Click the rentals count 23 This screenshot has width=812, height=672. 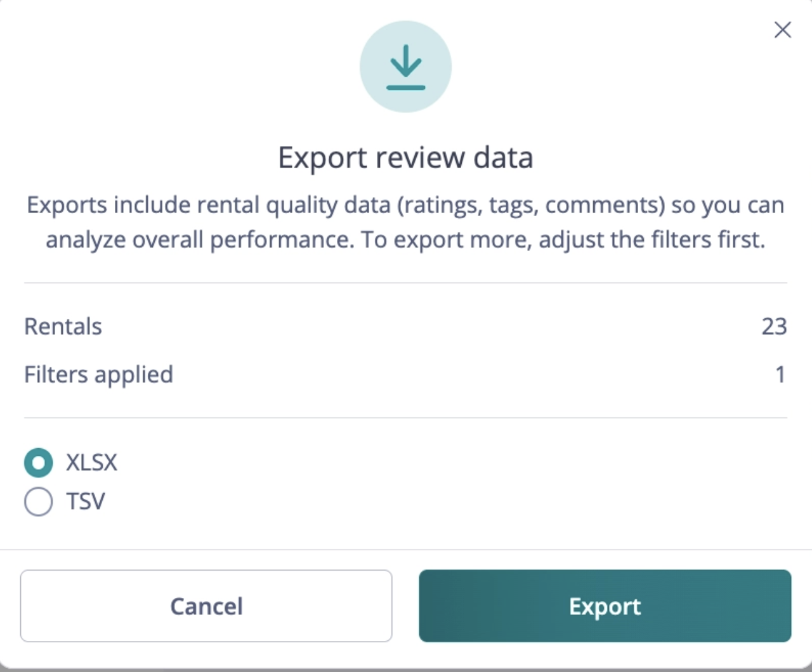pyautogui.click(x=774, y=326)
